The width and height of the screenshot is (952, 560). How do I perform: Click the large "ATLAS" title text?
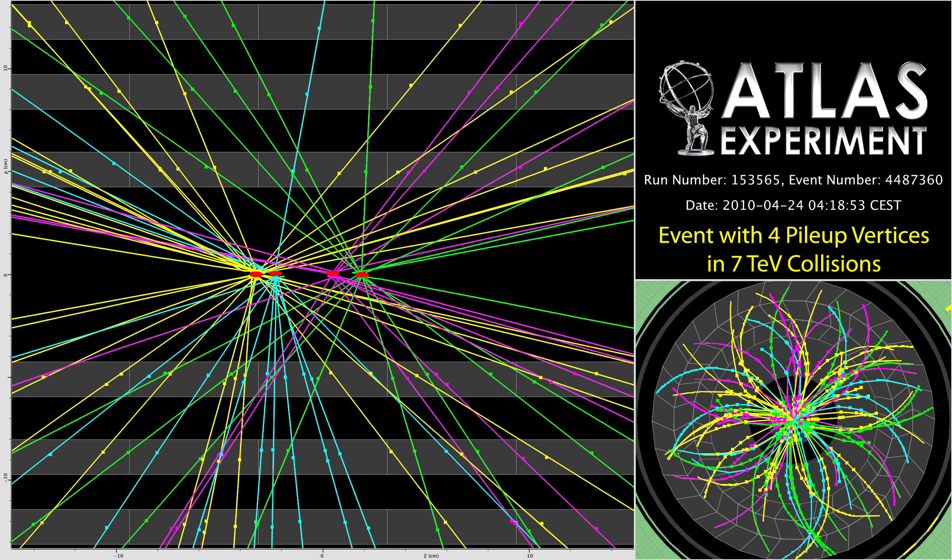point(824,90)
